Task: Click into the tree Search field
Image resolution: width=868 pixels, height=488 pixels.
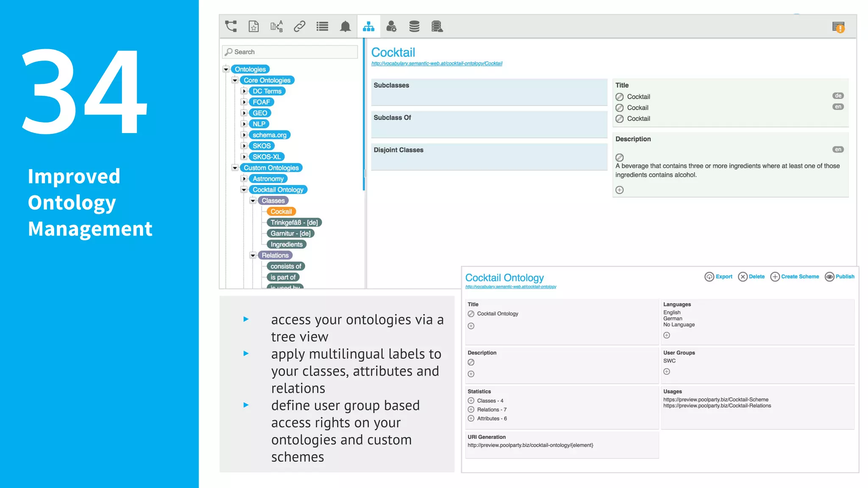Action: pyautogui.click(x=290, y=52)
